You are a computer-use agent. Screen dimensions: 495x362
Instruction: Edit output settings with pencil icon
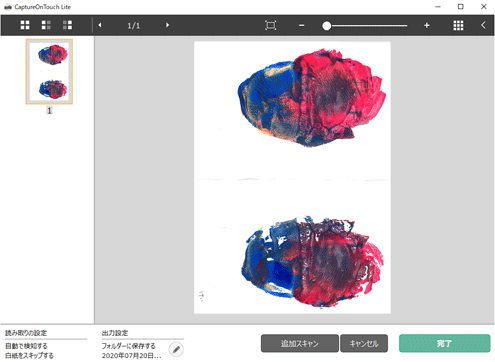pyautogui.click(x=176, y=349)
